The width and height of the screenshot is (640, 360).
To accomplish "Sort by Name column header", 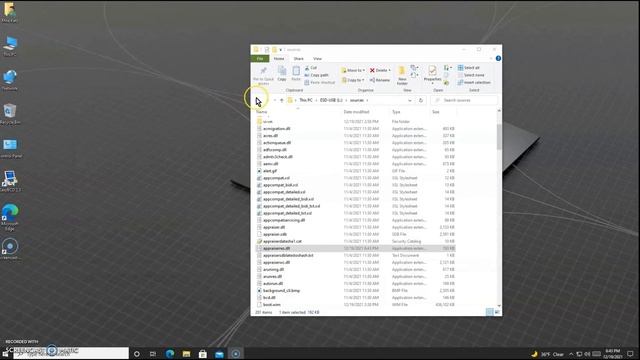I will click(262, 112).
